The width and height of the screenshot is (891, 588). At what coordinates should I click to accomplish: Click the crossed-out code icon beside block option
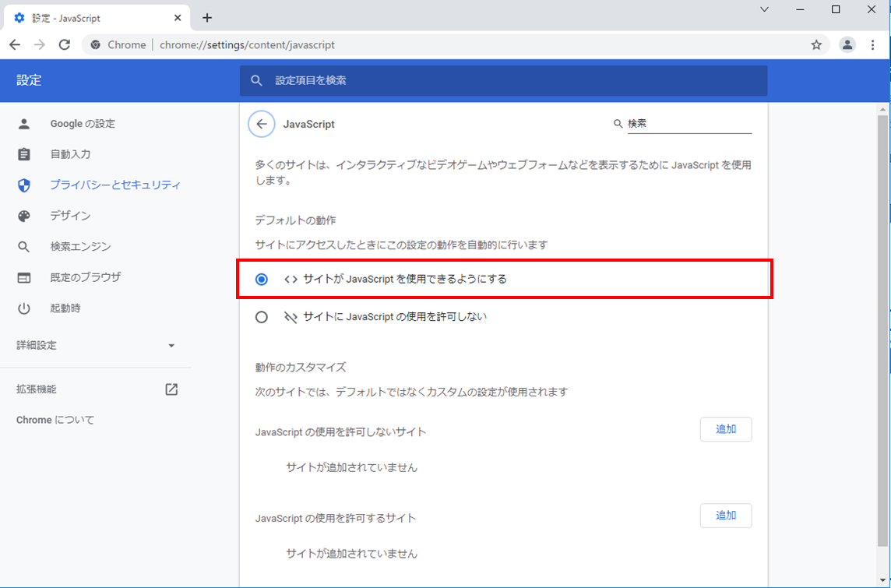pyautogui.click(x=291, y=317)
